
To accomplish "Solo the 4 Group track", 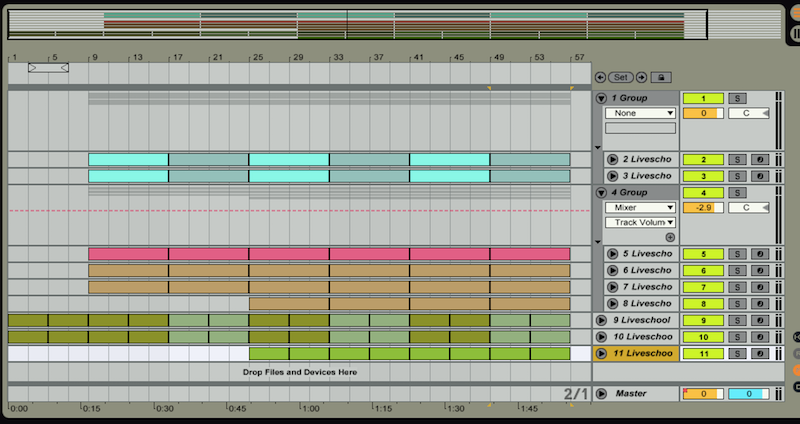I will (x=737, y=193).
